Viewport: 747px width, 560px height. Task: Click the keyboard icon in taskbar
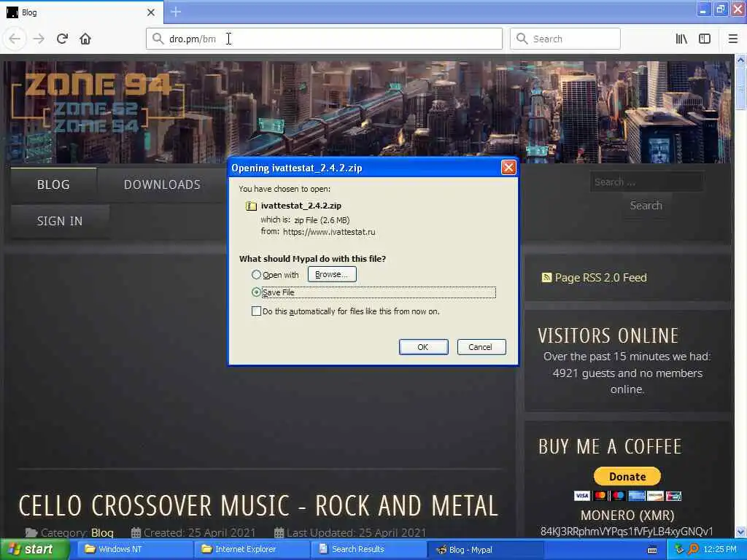652,550
